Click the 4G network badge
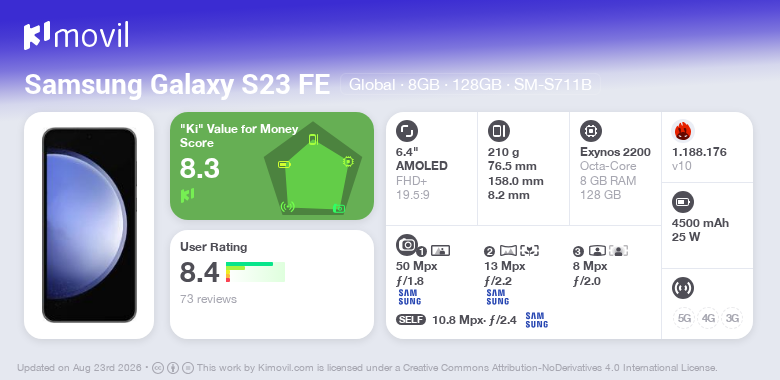 click(x=708, y=318)
